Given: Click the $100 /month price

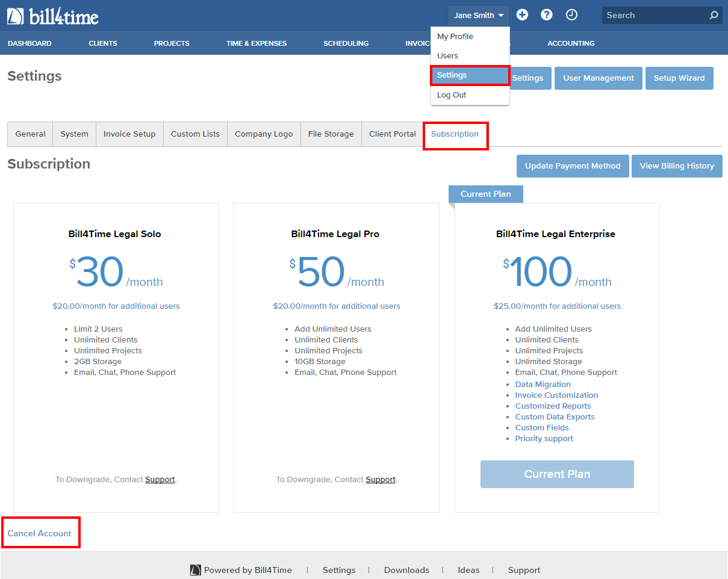Looking at the screenshot, I should (x=557, y=273).
